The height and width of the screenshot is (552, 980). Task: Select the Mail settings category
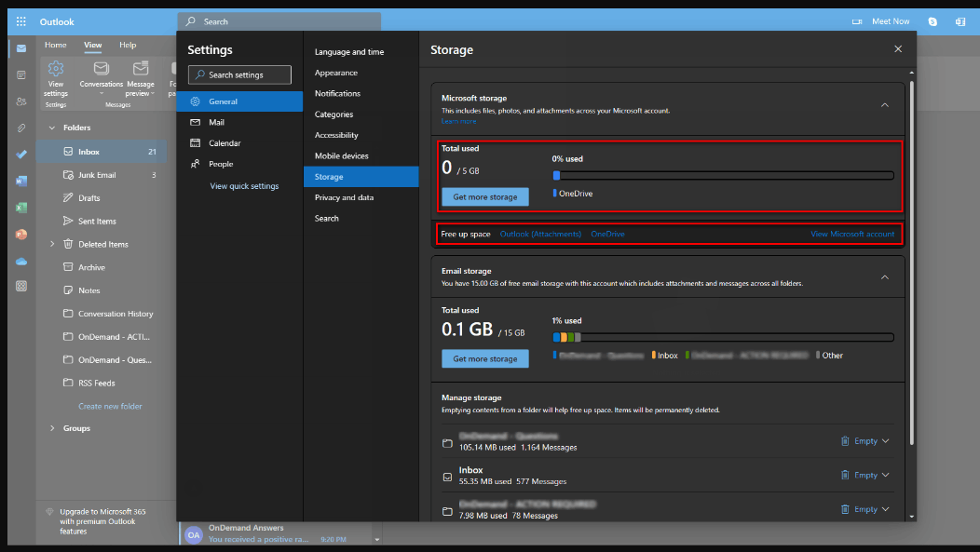(240, 122)
